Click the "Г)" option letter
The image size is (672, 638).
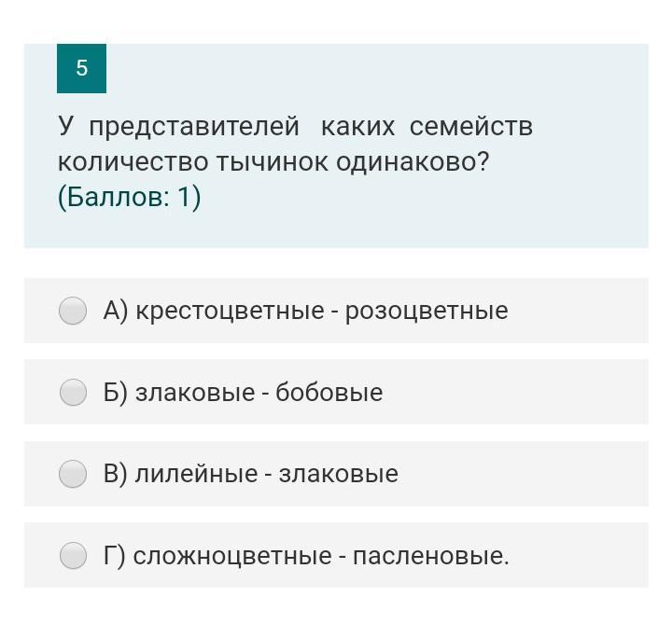coord(114,557)
